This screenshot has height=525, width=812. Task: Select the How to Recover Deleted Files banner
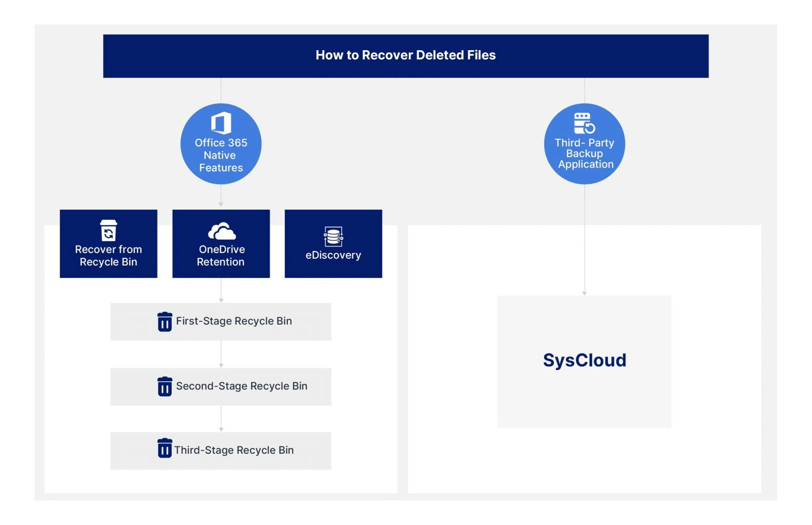406,56
